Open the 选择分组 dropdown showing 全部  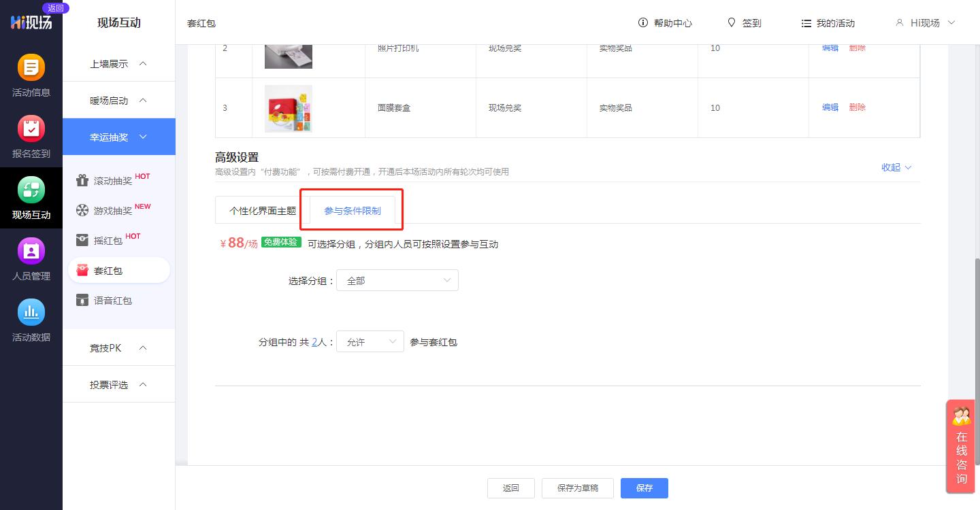pyautogui.click(x=397, y=279)
